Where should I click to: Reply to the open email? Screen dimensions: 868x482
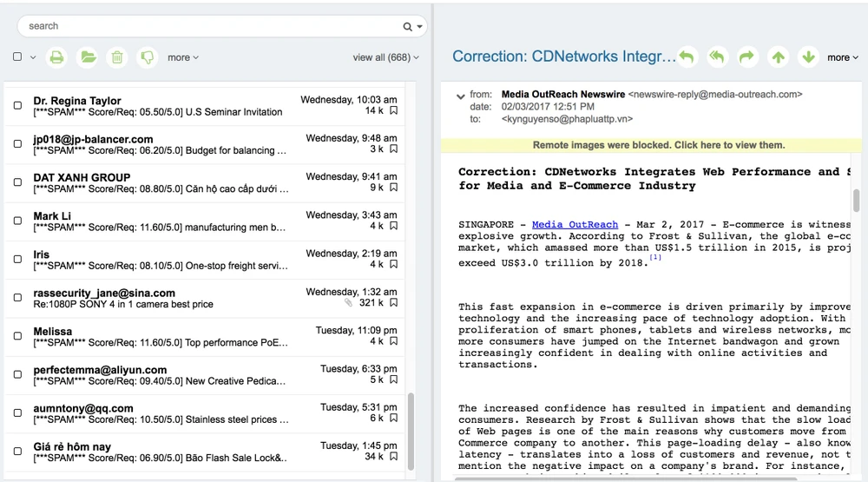687,57
